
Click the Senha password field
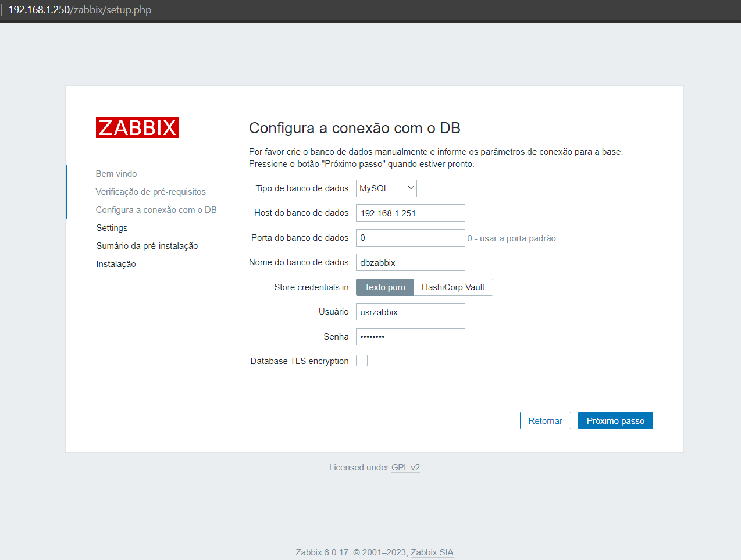click(x=411, y=337)
